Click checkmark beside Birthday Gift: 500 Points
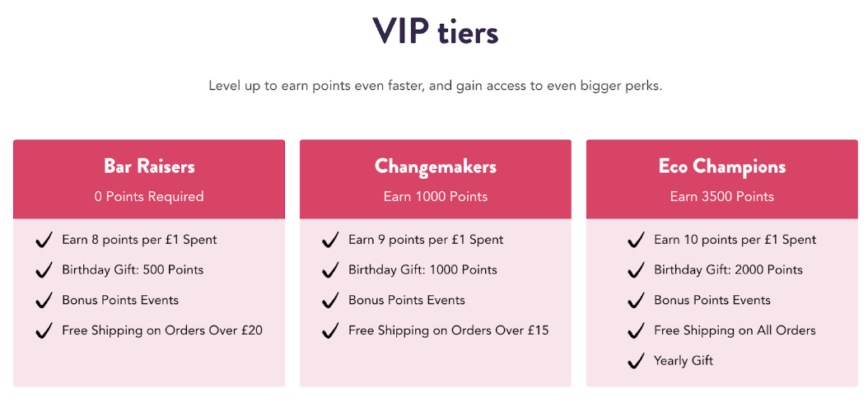Image resolution: width=868 pixels, height=417 pixels. click(x=44, y=270)
